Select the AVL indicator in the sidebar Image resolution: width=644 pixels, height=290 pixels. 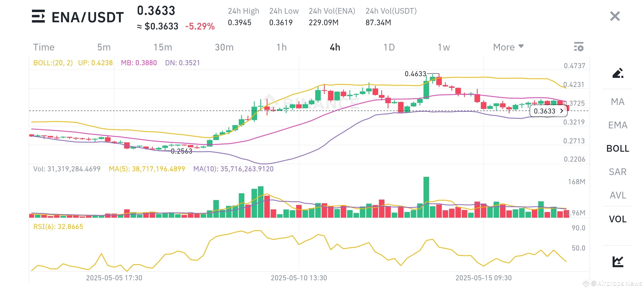coord(618,195)
